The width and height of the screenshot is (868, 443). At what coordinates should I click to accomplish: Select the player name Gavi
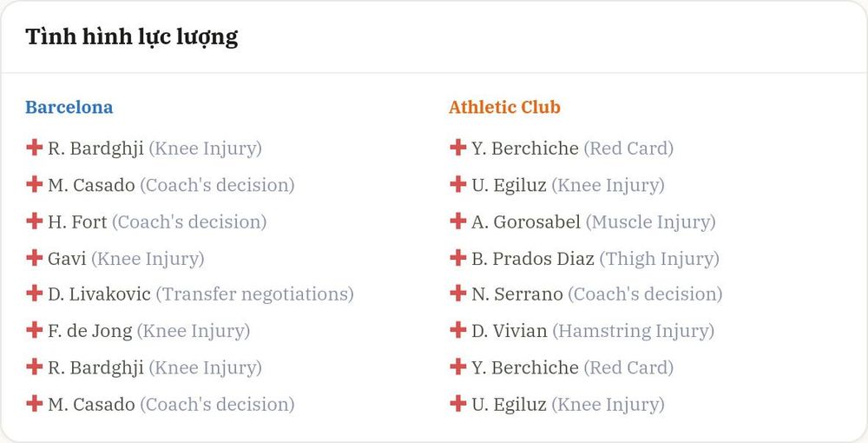point(67,258)
